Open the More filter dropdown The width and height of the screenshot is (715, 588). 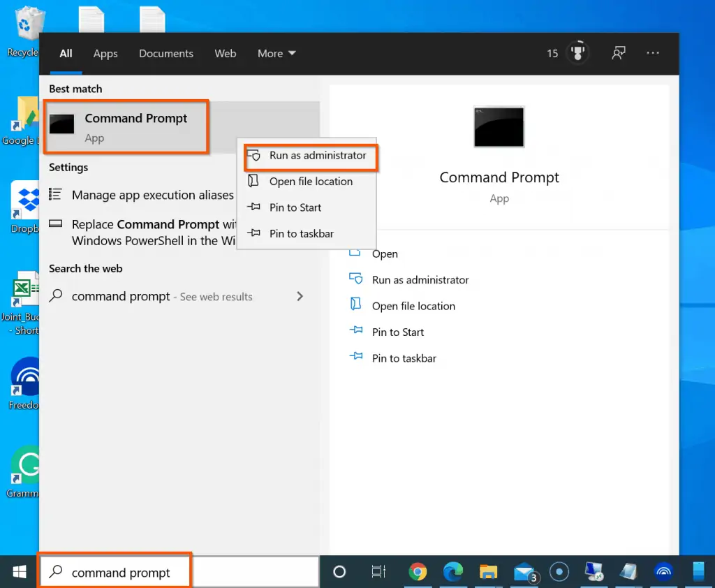pyautogui.click(x=276, y=53)
